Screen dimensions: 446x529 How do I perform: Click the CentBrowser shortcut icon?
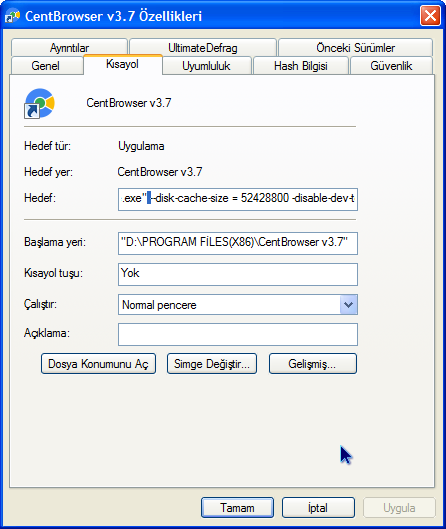point(39,104)
